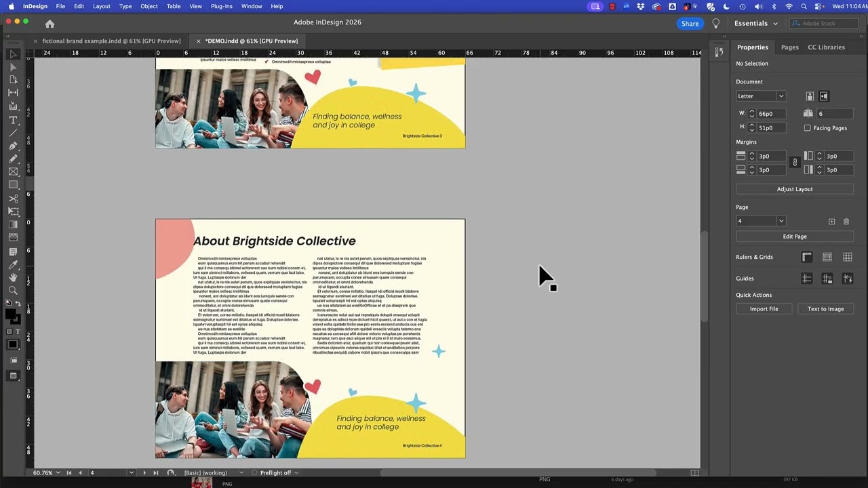Open the Object menu
This screenshot has height=488, width=868.
point(149,6)
